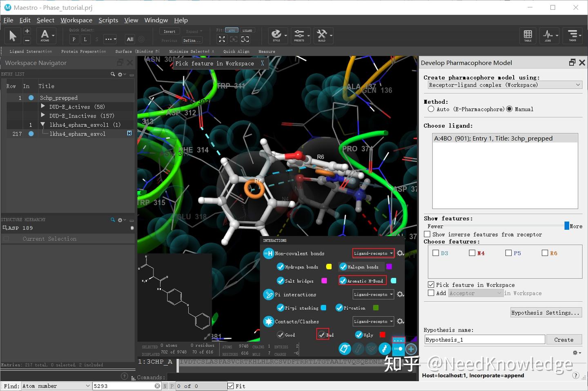Viewport: 588px width, 391px height.
Task: Open the Tasks menu icon
Action: [572, 36]
